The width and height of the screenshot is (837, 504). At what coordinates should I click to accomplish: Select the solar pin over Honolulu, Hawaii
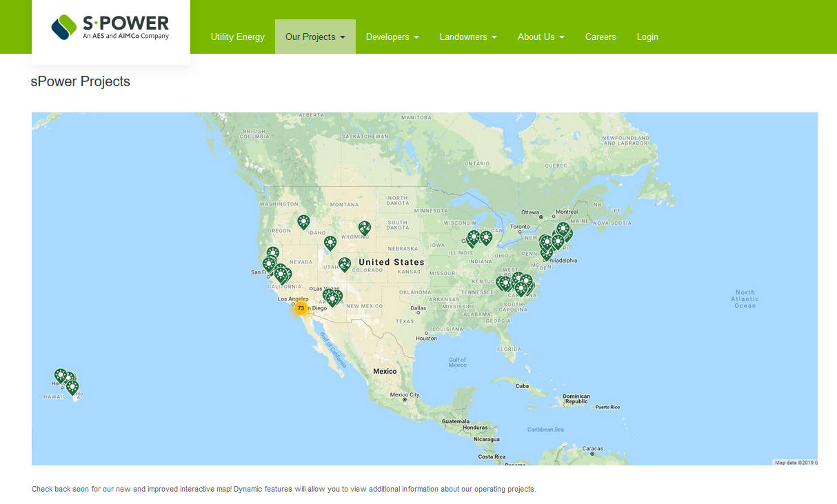[61, 376]
